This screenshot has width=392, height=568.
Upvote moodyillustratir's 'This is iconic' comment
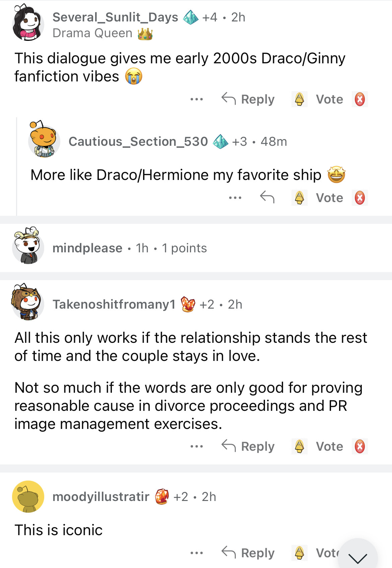299,553
